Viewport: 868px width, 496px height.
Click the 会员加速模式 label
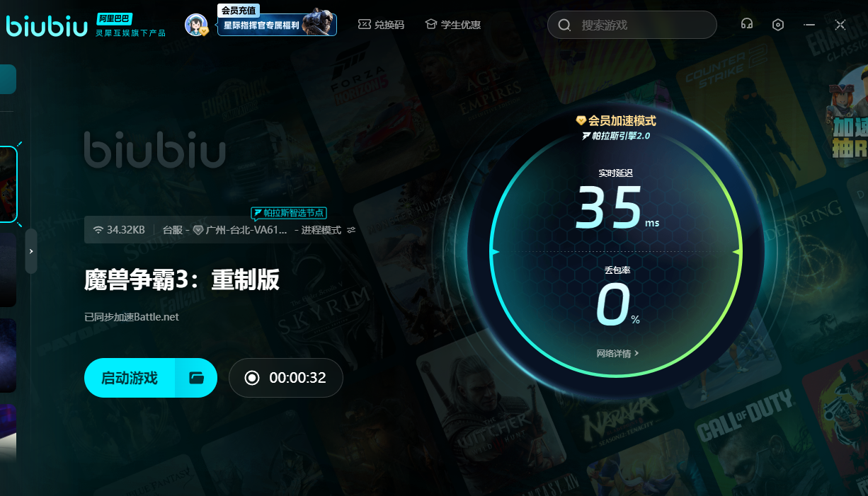pyautogui.click(x=616, y=121)
